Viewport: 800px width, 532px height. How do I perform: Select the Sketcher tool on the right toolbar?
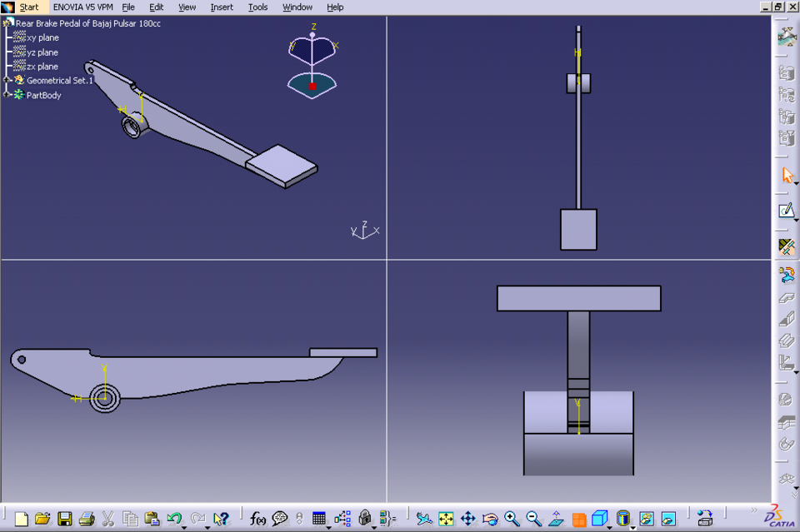[787, 210]
